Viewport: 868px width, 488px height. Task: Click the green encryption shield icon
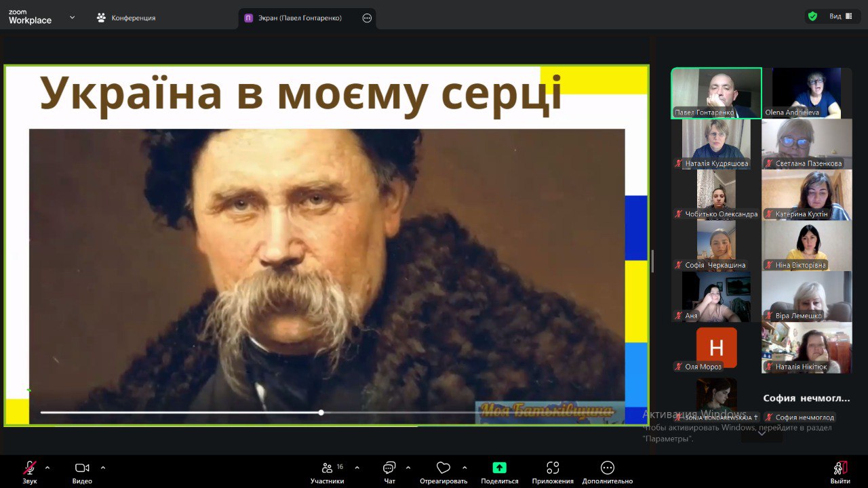[x=812, y=16]
